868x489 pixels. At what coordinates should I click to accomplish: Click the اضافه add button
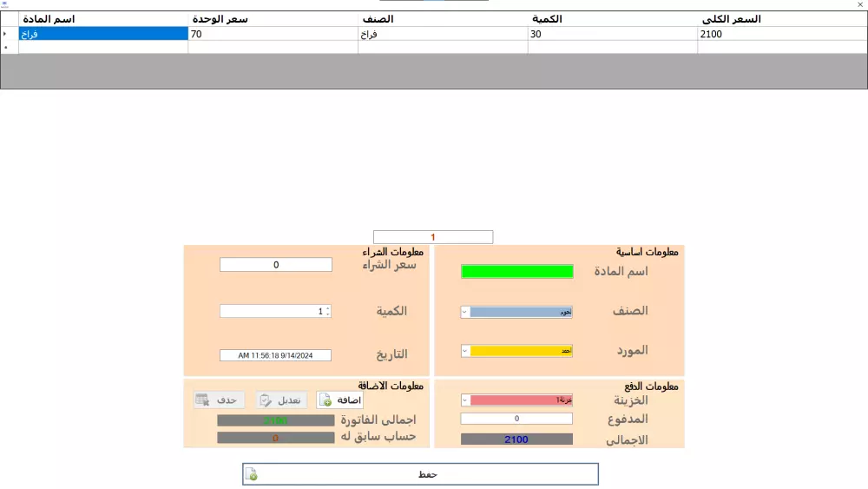pos(340,400)
